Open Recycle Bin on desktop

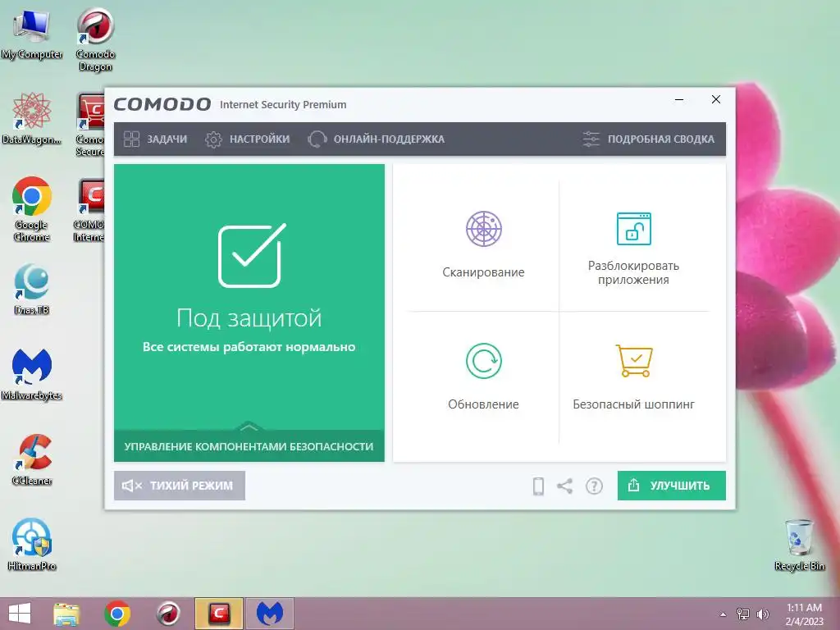coord(799,545)
